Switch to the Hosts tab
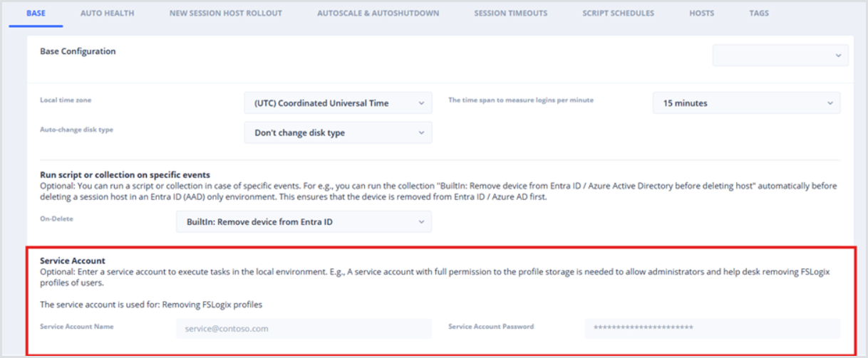Image resolution: width=868 pixels, height=358 pixels. tap(701, 13)
